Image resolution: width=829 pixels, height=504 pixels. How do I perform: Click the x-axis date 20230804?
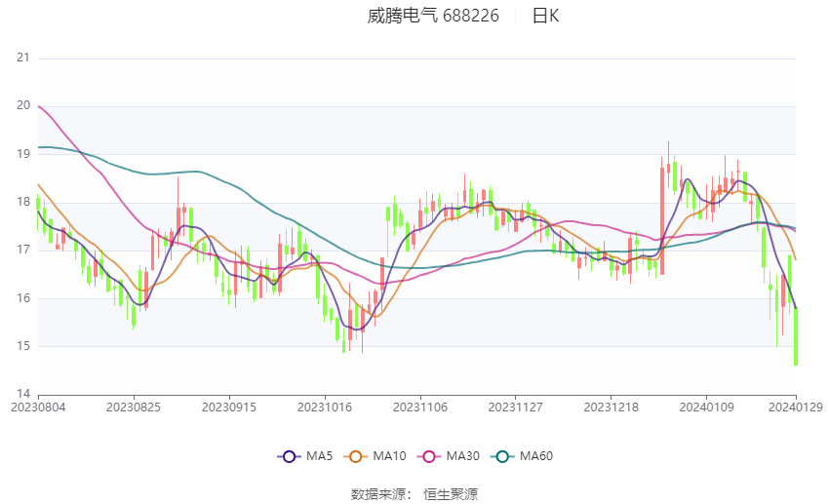tap(38, 407)
